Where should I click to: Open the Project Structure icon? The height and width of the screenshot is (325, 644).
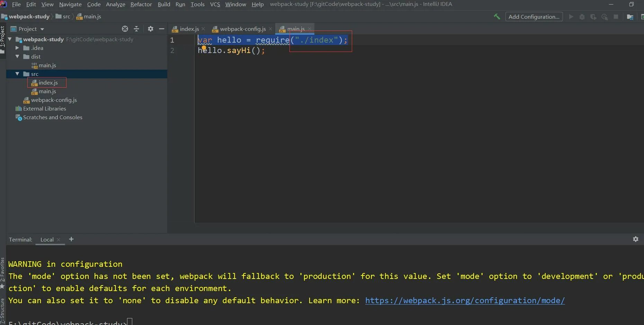630,17
